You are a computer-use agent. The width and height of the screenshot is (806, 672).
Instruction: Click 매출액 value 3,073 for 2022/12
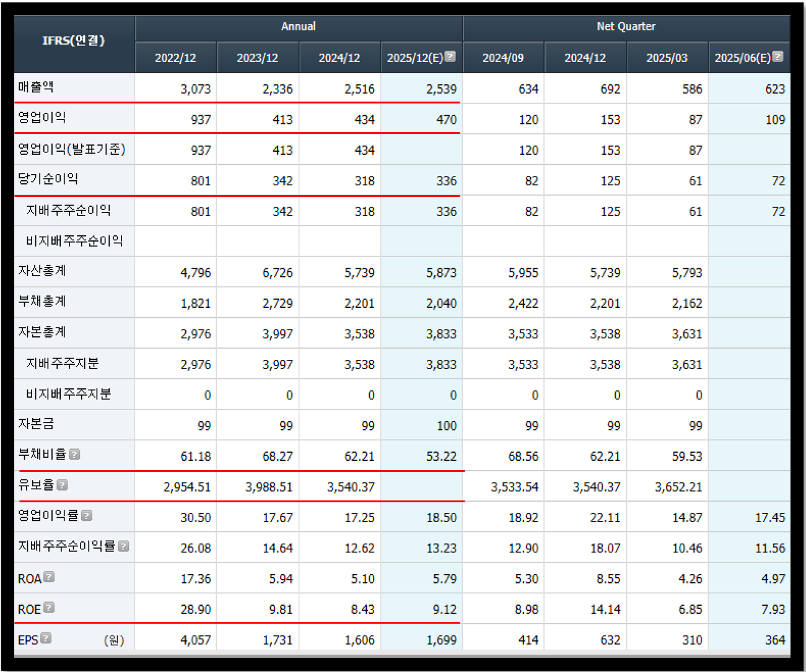[x=196, y=89]
